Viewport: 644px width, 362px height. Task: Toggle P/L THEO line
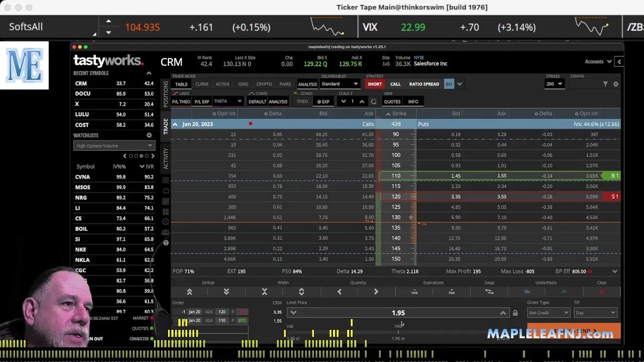click(x=181, y=102)
